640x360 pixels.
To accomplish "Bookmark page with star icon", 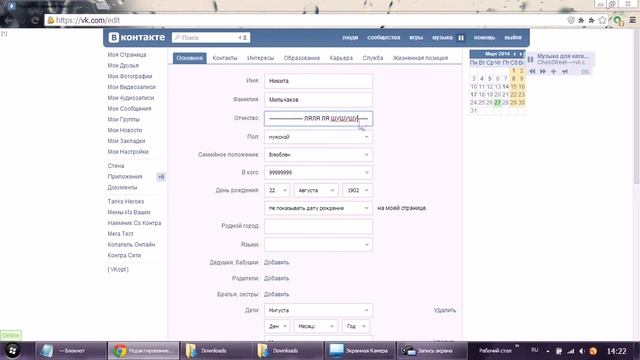I will pos(602,20).
